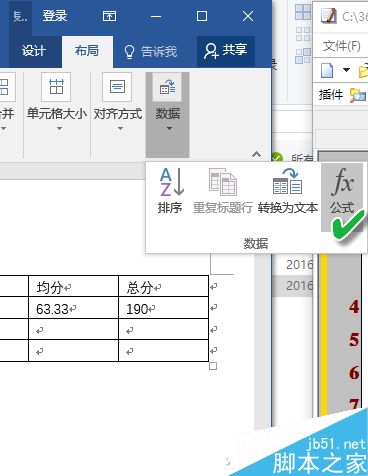Click the ribbon display options icon
Image resolution: width=368 pixels, height=476 pixels.
(109, 16)
